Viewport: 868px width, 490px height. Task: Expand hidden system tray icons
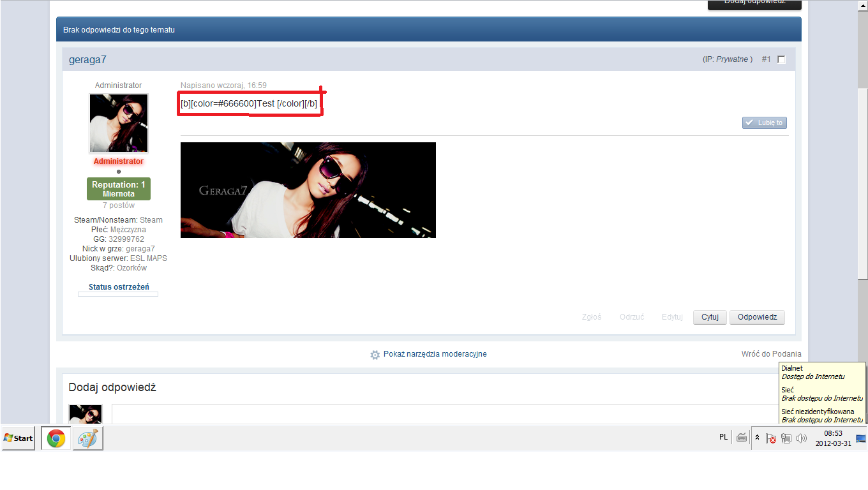(x=758, y=438)
